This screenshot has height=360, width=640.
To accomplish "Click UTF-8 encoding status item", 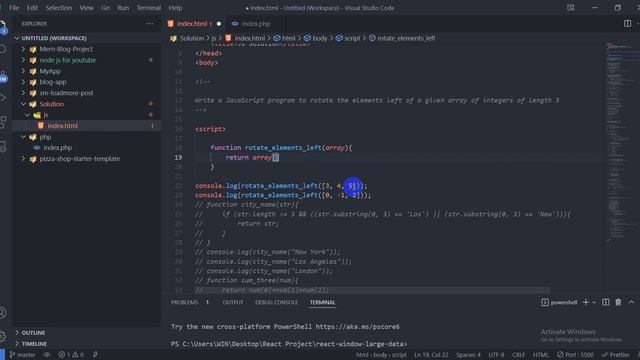I will click(496, 355).
